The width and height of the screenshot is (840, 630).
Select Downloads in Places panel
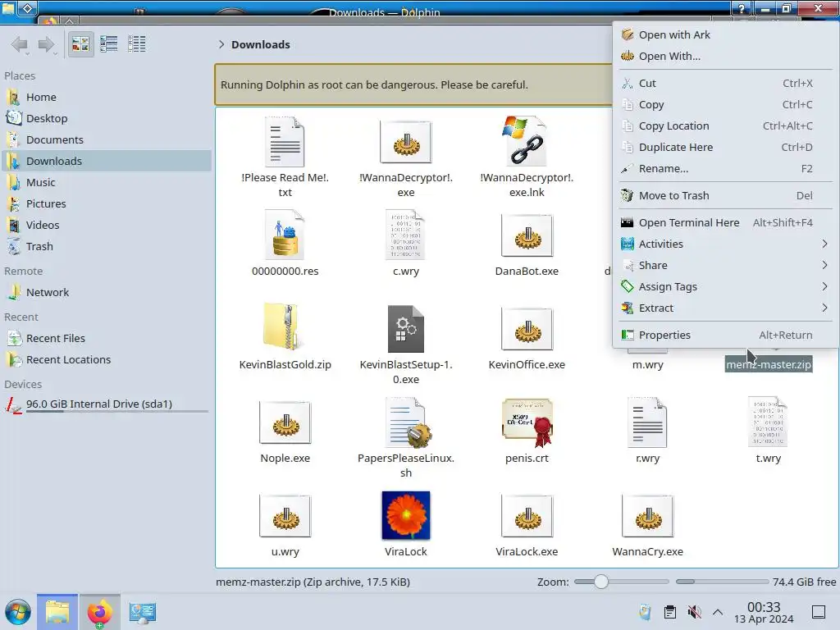(x=106, y=162)
